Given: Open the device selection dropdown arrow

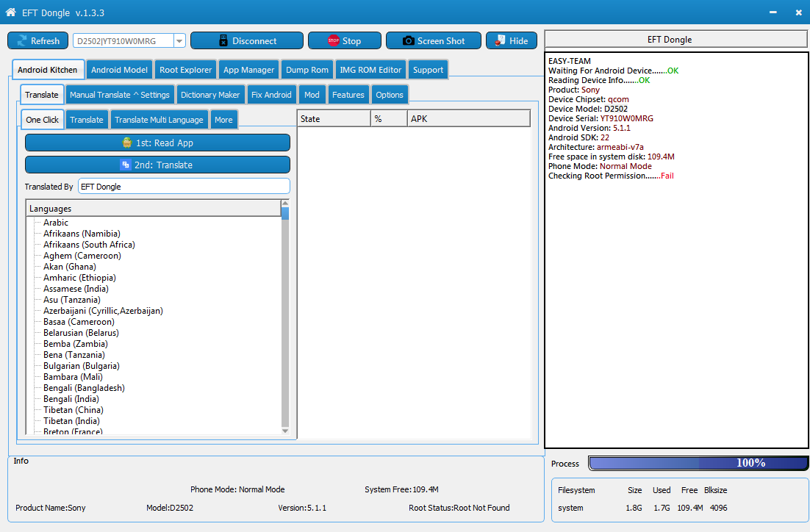Looking at the screenshot, I should click(179, 41).
